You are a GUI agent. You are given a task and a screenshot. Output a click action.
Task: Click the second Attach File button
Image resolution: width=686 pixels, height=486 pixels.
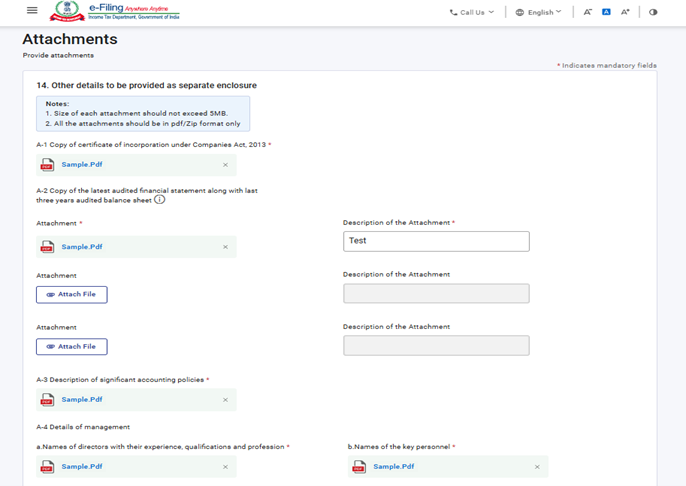click(72, 346)
